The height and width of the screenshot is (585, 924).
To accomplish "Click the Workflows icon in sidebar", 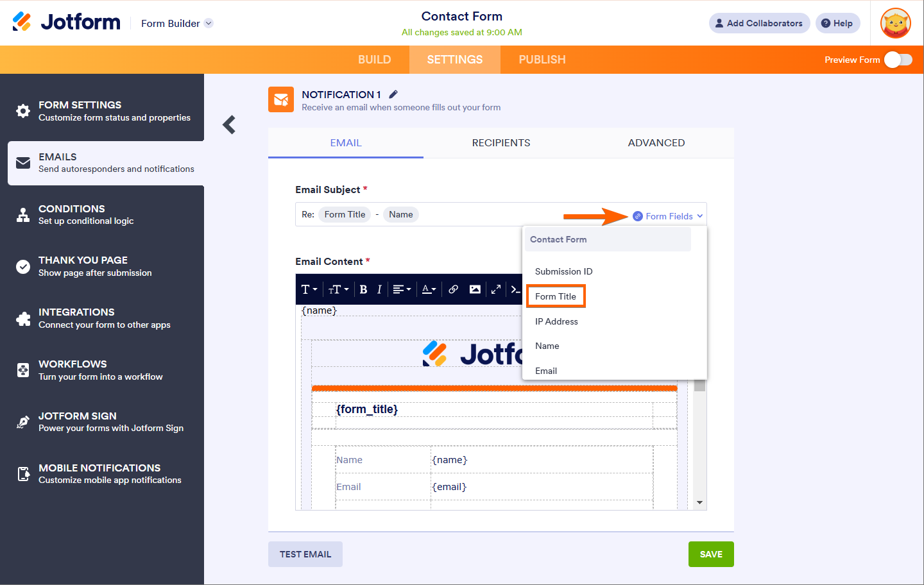I will (x=23, y=370).
